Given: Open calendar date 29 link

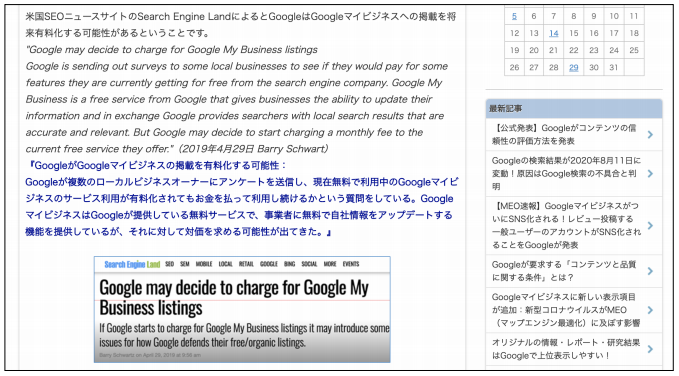Looking at the screenshot, I should click(x=573, y=68).
